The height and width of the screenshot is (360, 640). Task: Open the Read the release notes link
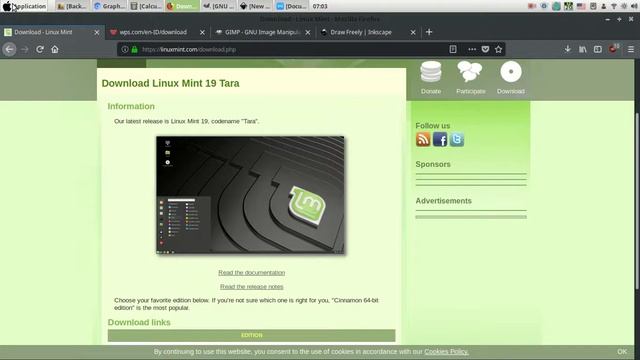pyautogui.click(x=251, y=287)
